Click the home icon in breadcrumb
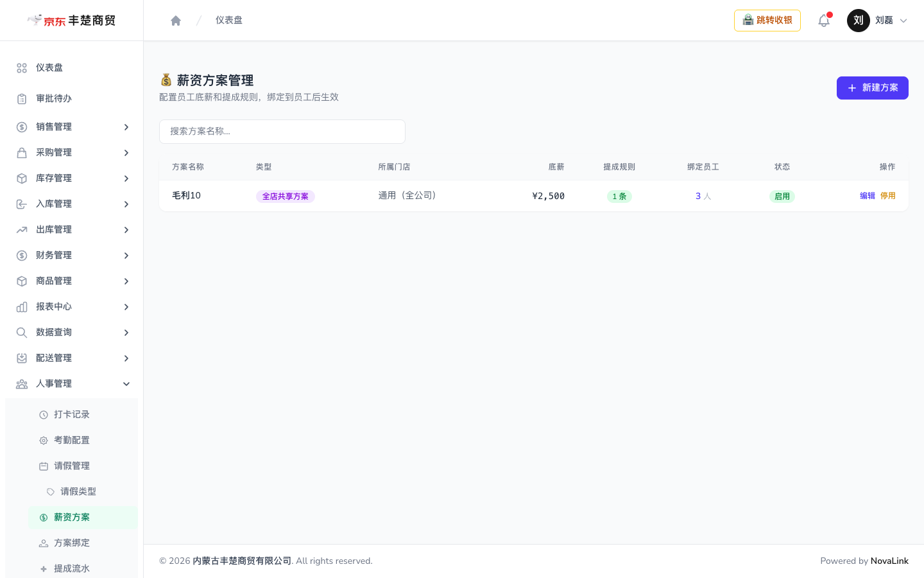This screenshot has height=578, width=924. [x=176, y=21]
